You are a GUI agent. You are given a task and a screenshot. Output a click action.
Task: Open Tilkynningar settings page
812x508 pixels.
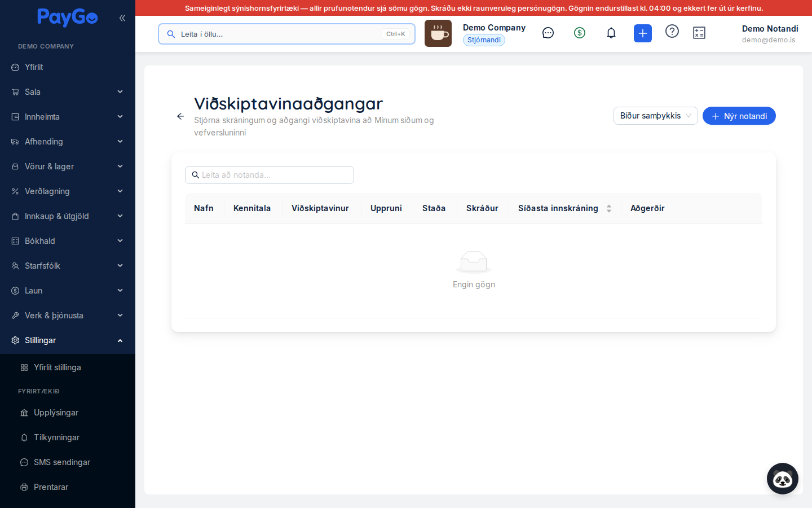point(68,437)
